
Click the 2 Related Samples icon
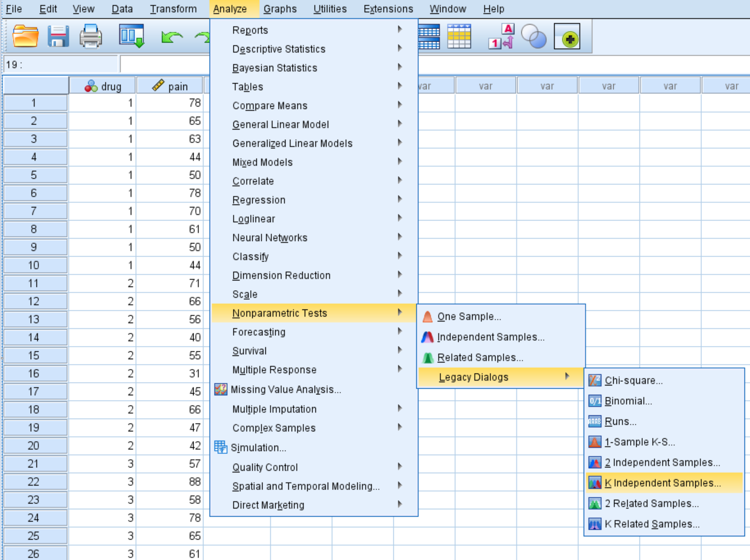[595, 503]
